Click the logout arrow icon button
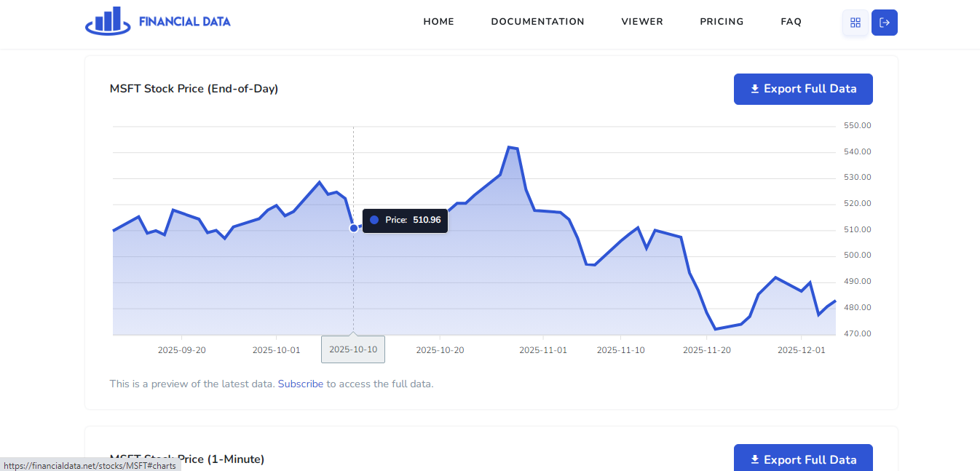 pos(885,23)
